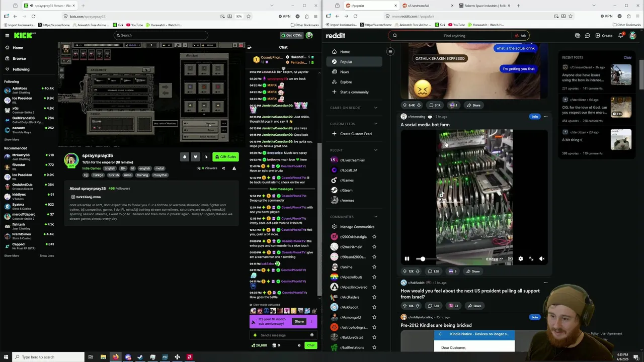This screenshot has width=644, height=362.
Task: Collapse the Custom Feeds section
Action: click(x=375, y=124)
